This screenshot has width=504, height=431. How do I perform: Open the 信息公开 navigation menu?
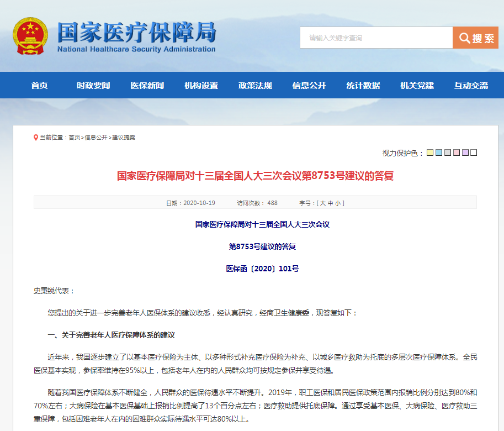(x=309, y=85)
